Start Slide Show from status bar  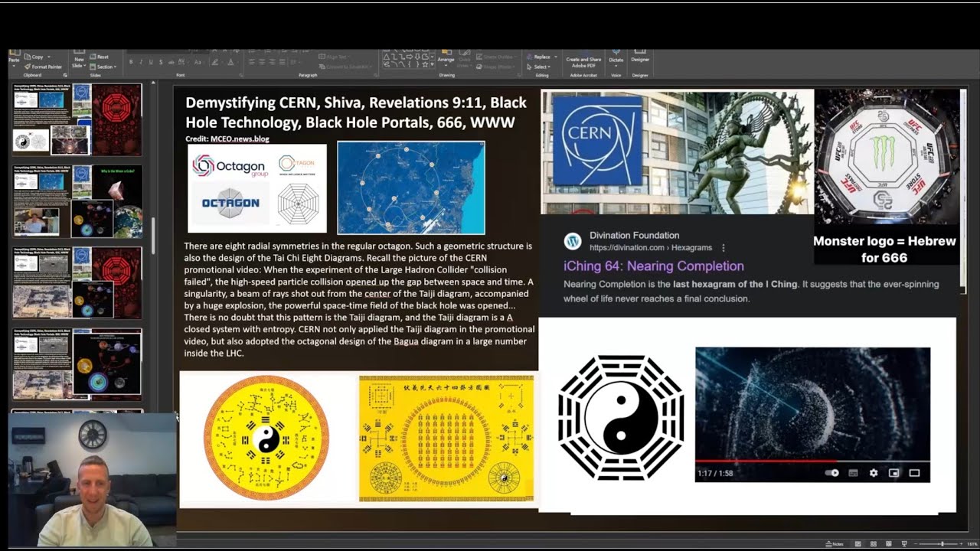pos(904,544)
